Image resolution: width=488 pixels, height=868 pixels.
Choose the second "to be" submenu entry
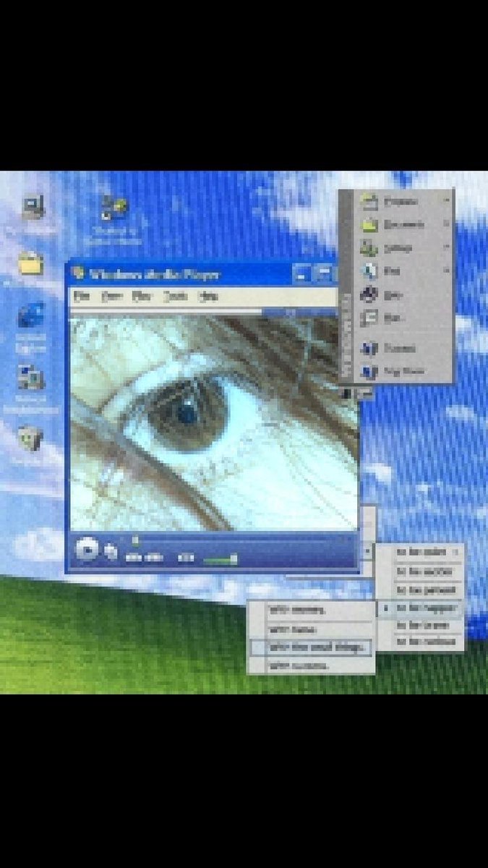(421, 571)
